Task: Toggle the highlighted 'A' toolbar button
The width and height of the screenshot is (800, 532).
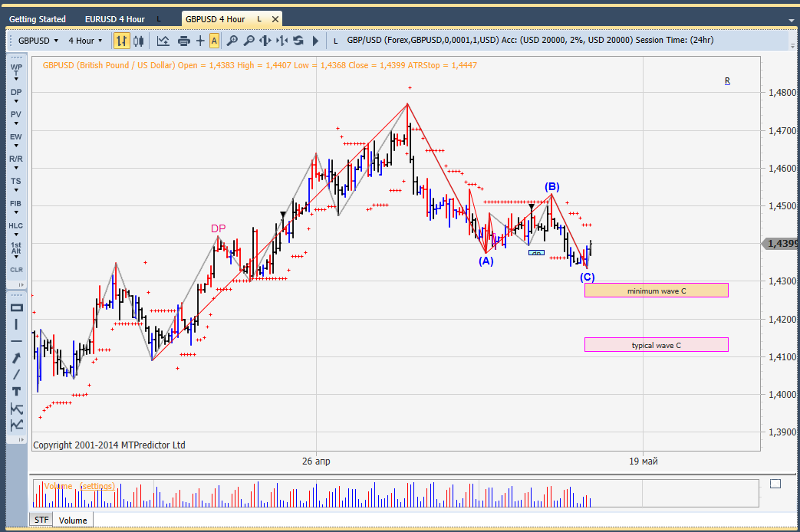Action: [x=214, y=41]
